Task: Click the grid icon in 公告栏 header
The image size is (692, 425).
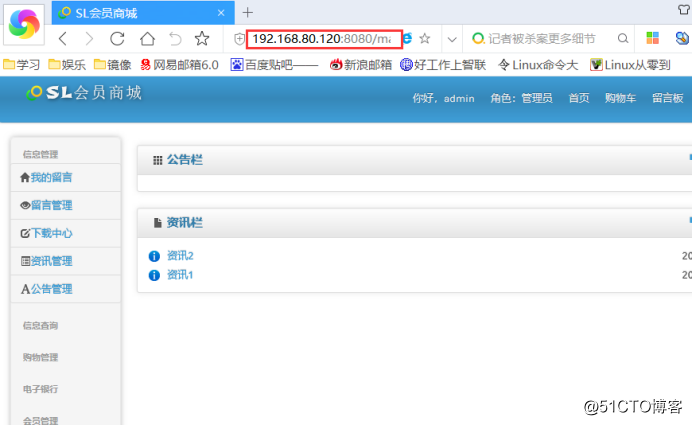Action: 158,160
